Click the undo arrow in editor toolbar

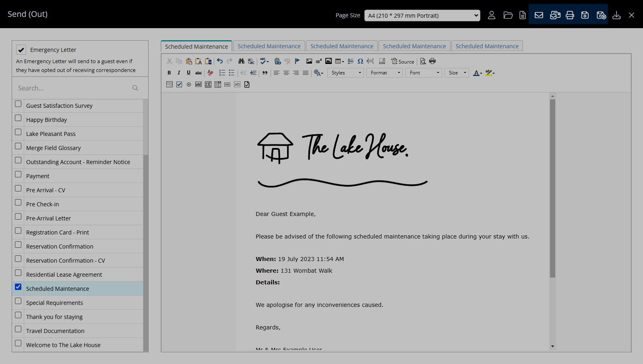pos(220,61)
